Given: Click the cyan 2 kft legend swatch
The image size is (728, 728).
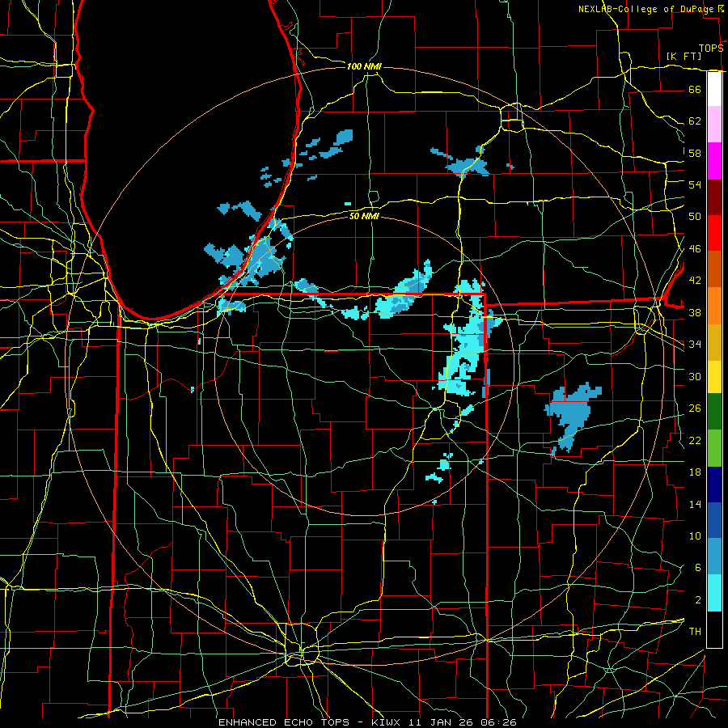Looking at the screenshot, I should coord(714,593).
